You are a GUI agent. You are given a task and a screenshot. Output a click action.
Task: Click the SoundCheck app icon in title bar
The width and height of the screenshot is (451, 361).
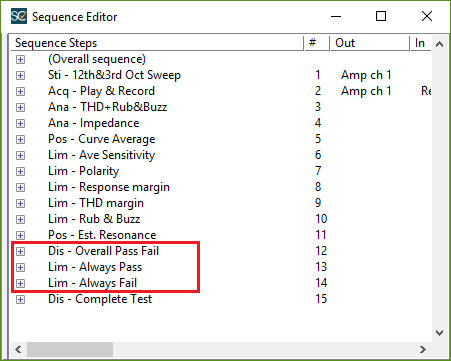19,16
